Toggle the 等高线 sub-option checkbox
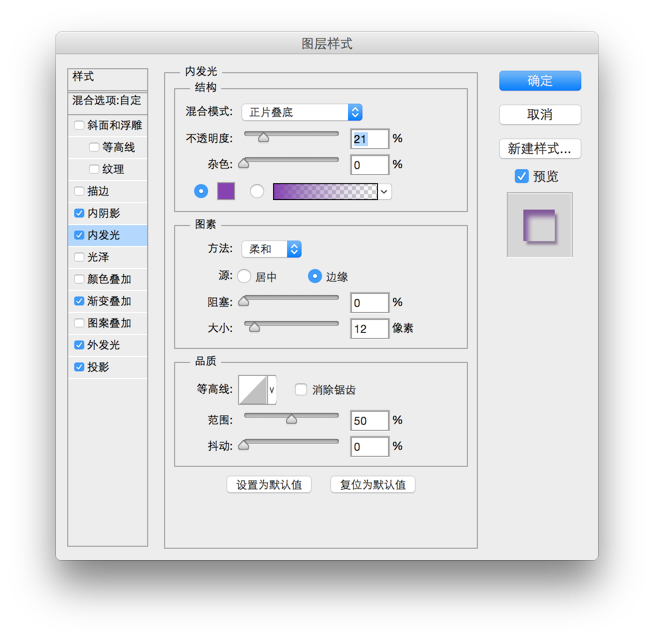Screen dimensions: 654x640 click(94, 147)
